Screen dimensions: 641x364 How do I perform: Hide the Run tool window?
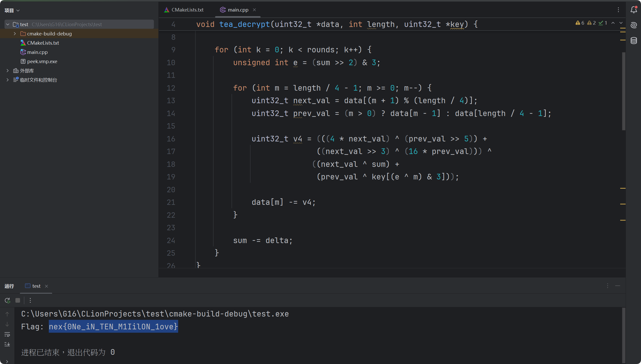click(x=618, y=286)
